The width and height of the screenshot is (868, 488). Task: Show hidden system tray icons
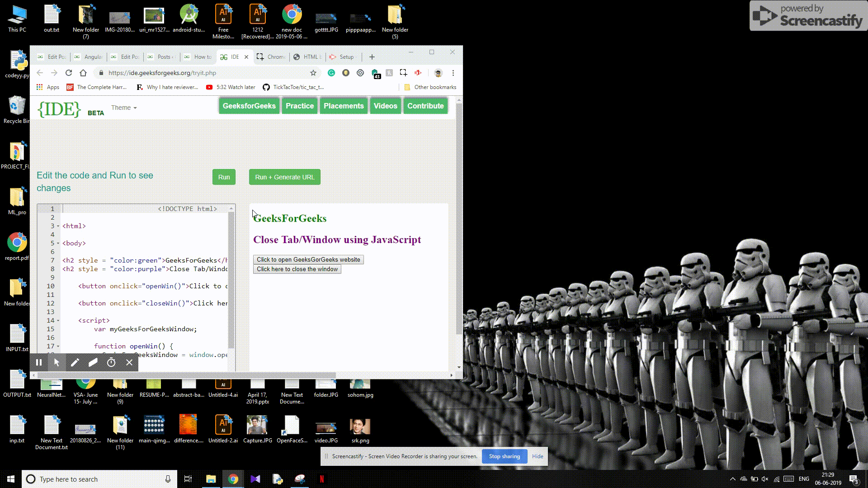coord(732,479)
